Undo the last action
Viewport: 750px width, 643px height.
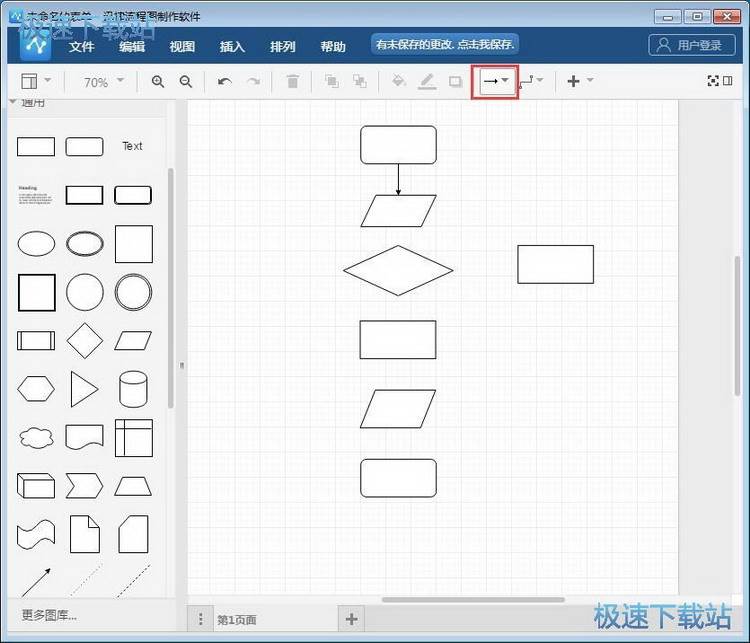click(225, 82)
